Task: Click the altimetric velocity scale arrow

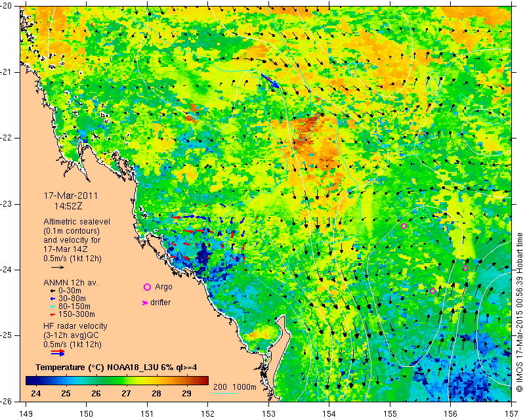Action: [58, 267]
